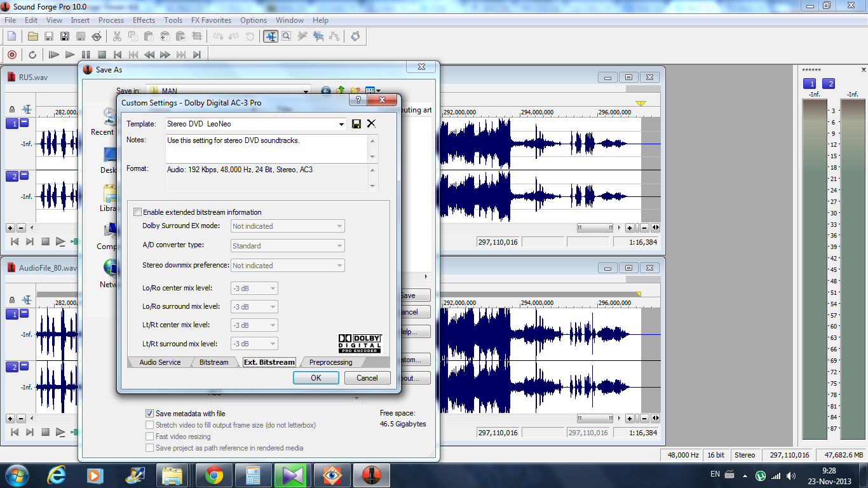Click Create New Folder icon in Save As dialog
868x488 pixels.
[355, 91]
